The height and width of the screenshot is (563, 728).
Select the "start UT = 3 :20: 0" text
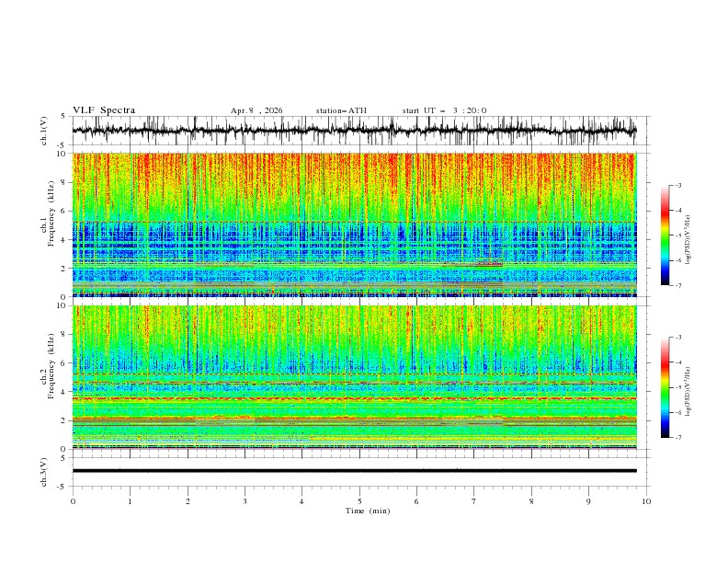tap(444, 110)
